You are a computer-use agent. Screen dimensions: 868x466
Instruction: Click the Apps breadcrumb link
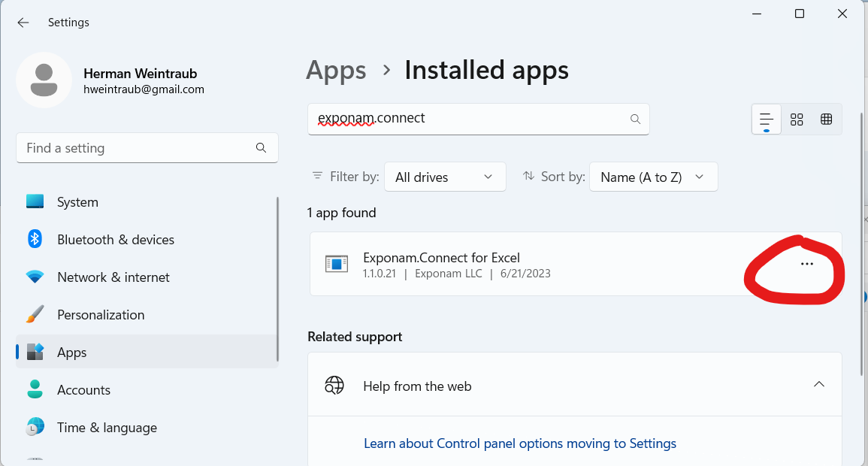(x=336, y=71)
